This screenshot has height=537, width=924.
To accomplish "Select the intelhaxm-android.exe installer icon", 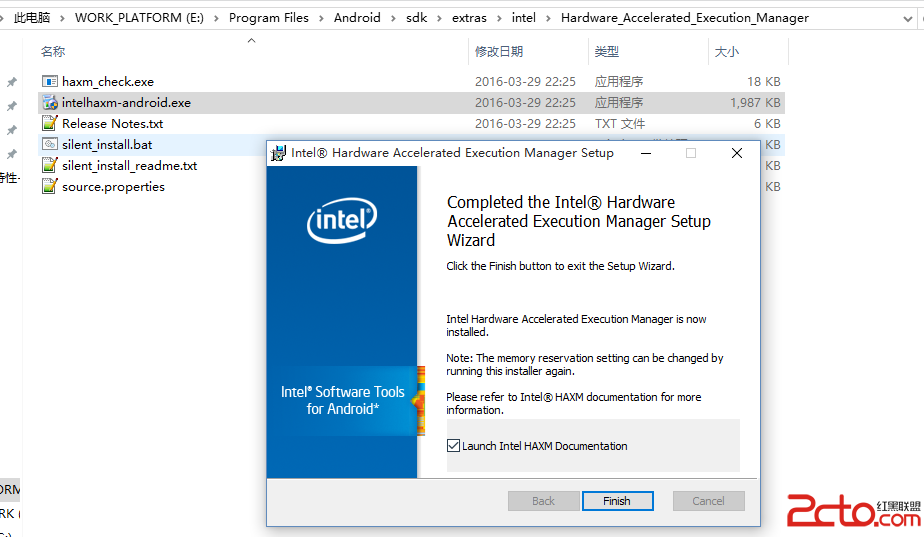I will [x=50, y=102].
